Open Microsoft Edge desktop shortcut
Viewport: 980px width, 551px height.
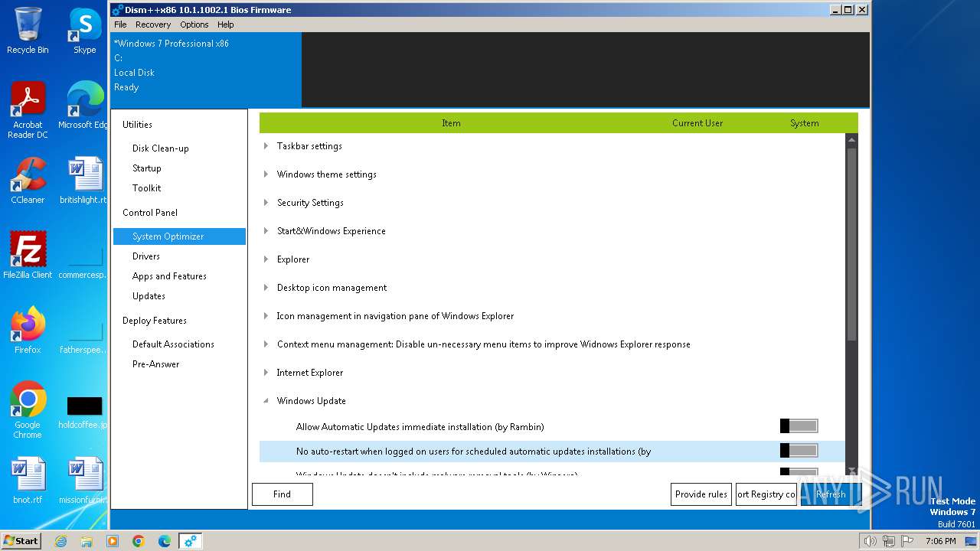click(83, 106)
